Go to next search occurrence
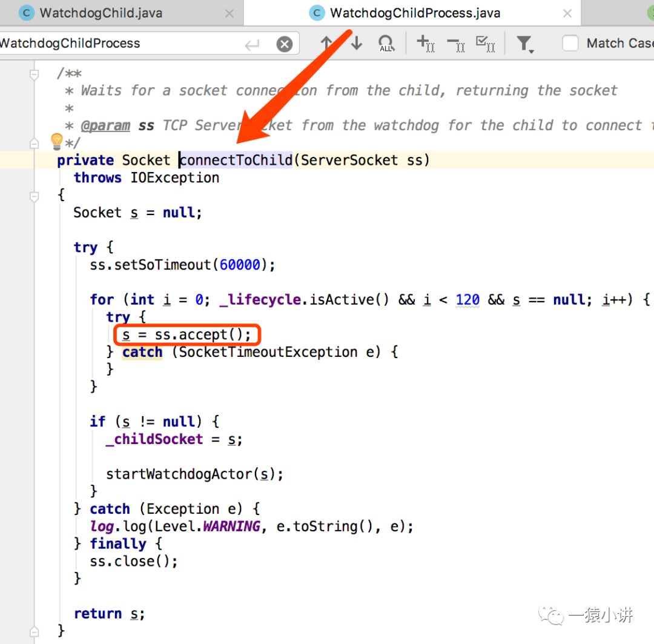 pyautogui.click(x=357, y=43)
